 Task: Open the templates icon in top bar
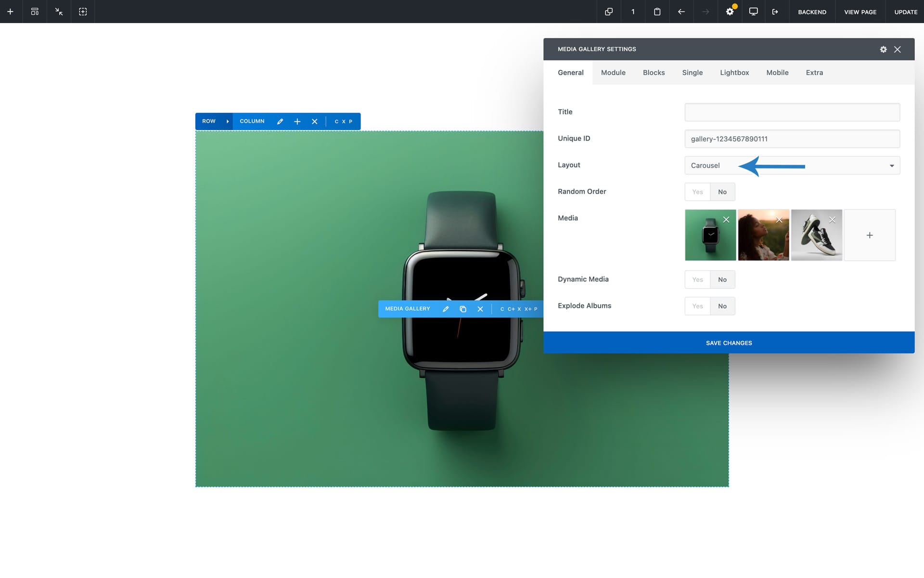[35, 12]
